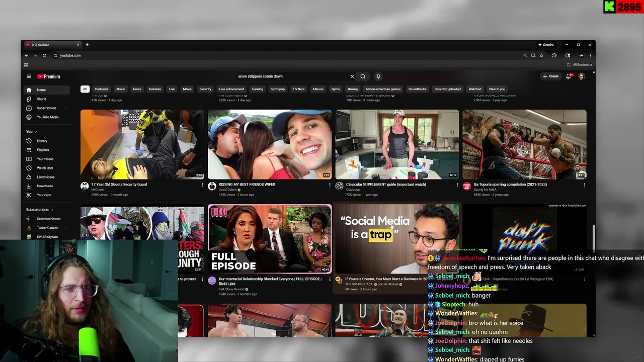Image resolution: width=644 pixels, height=362 pixels.
Task: Open Chrome's three-dot menu
Action: pos(590,55)
